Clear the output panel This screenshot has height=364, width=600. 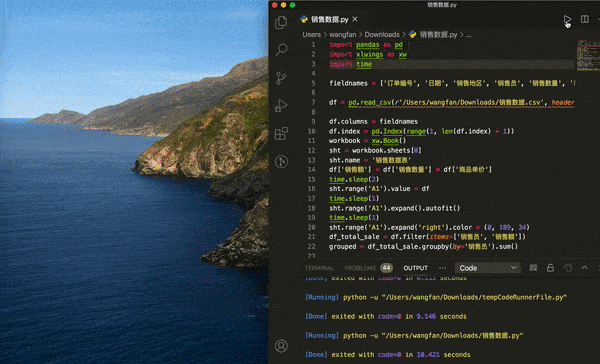[533, 268]
